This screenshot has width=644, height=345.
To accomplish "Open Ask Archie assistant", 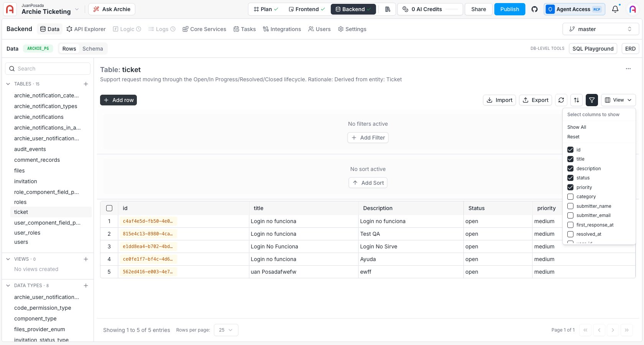I will (x=112, y=9).
